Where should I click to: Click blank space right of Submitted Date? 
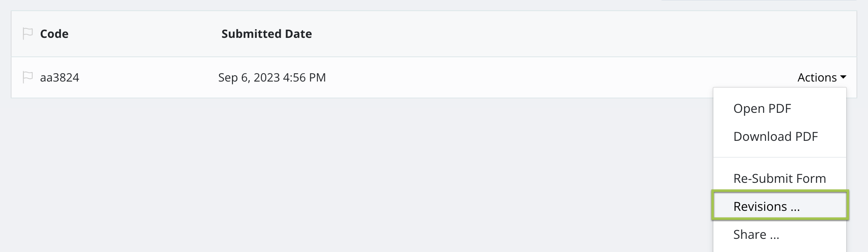453,34
